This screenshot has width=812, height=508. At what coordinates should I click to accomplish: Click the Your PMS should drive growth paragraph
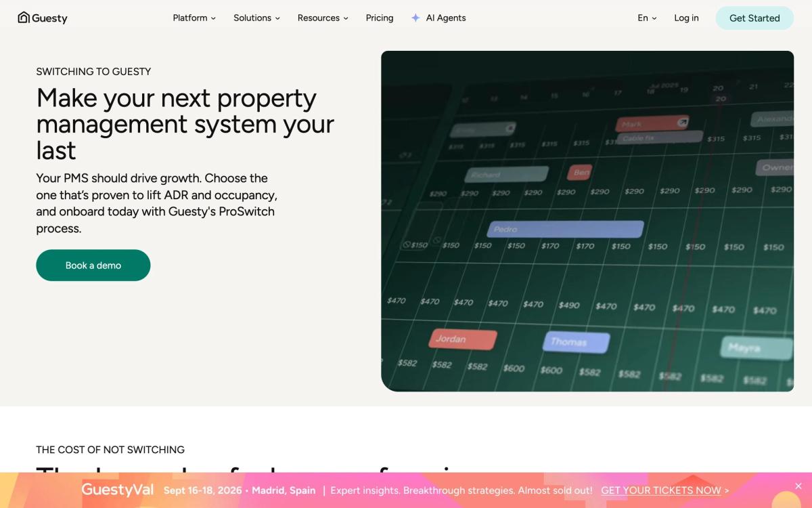pyautogui.click(x=157, y=203)
